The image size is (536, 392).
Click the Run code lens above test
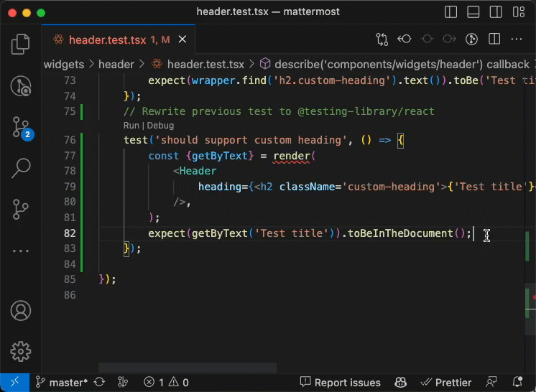pos(131,126)
